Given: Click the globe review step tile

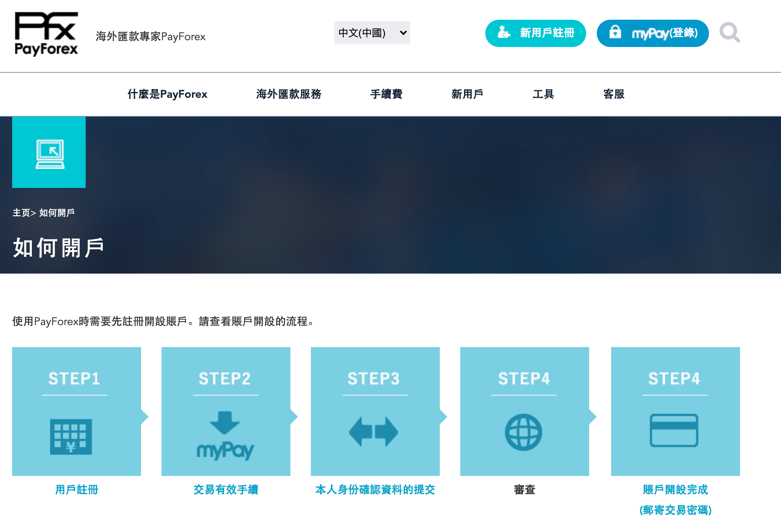Looking at the screenshot, I should click(x=525, y=411).
